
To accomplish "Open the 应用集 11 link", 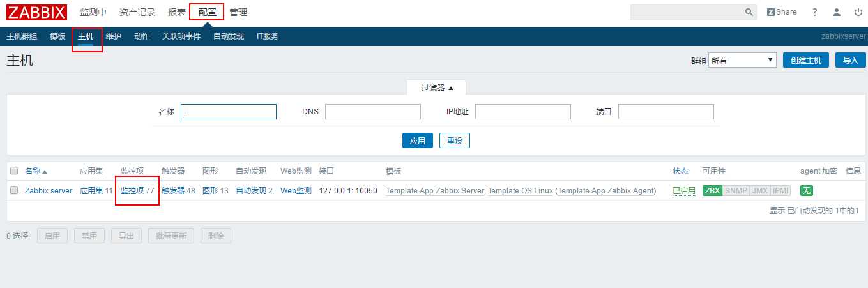I will [91, 191].
